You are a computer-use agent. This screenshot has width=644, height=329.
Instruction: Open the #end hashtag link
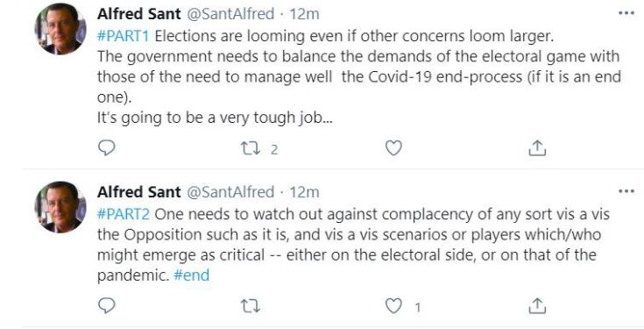point(191,275)
